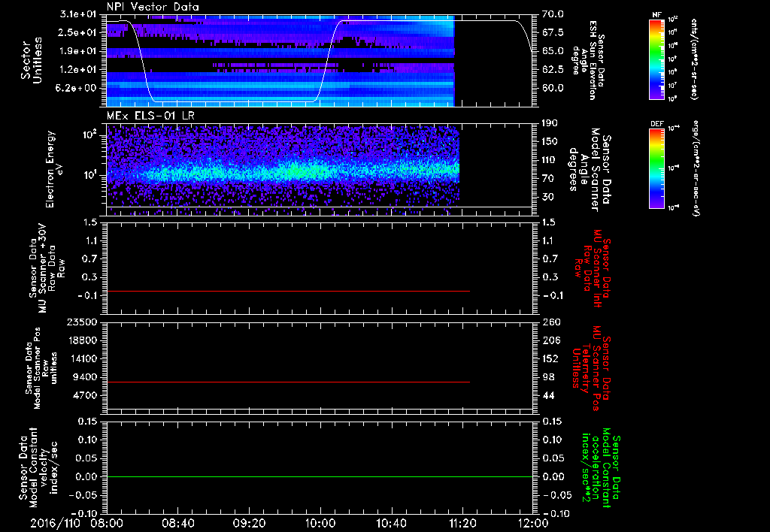The image size is (770, 532).
Task: Click the 10:00 time axis label
Action: 320,523
